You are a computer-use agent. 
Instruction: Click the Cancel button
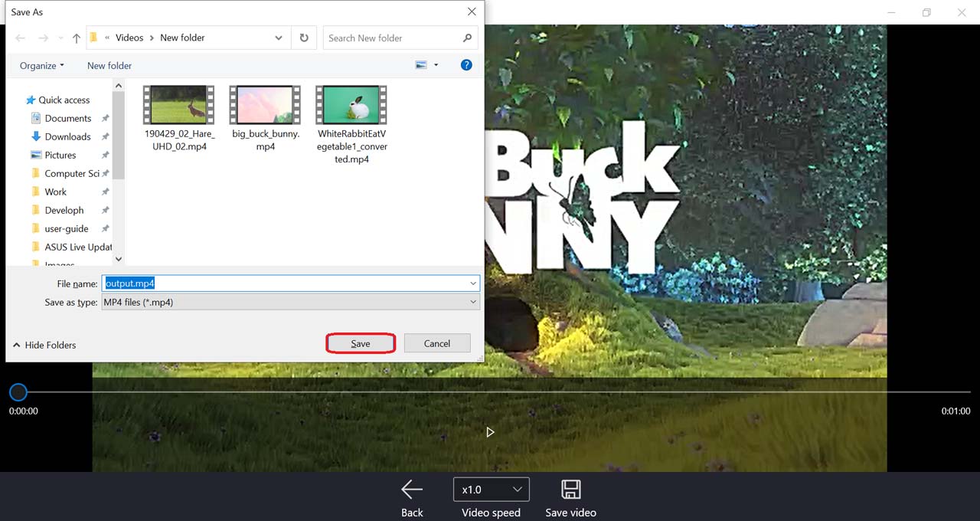(437, 343)
